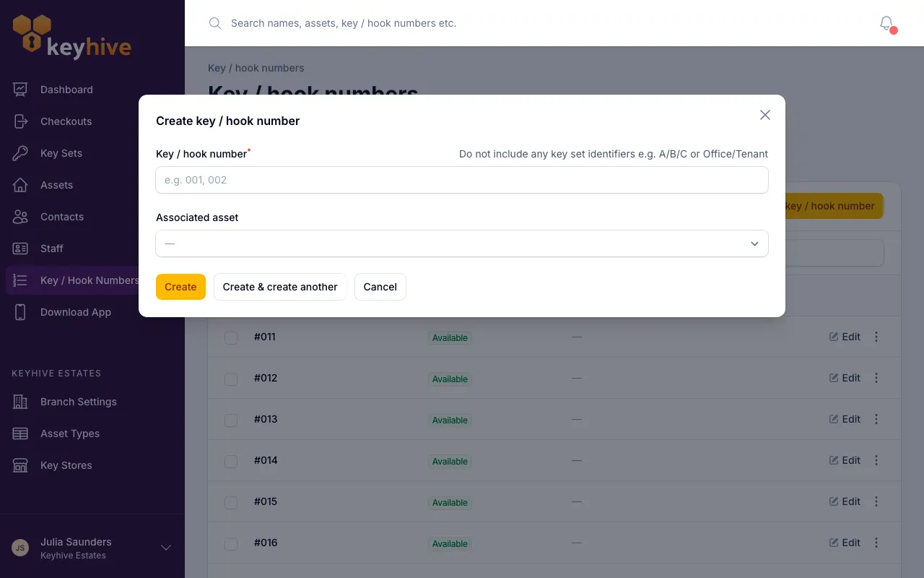Click the Branch Settings building icon
Viewport: 924px width, 578px height.
tap(20, 402)
